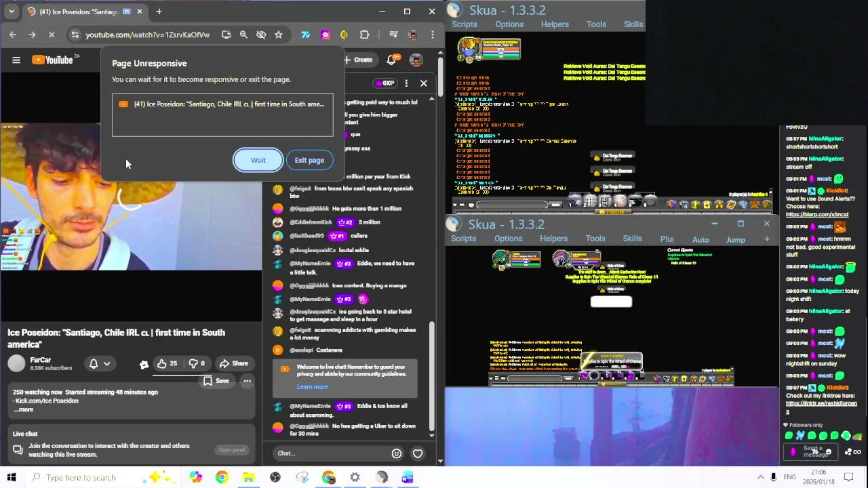Open YouTube notifications bell
868x488 pixels.
click(x=392, y=60)
